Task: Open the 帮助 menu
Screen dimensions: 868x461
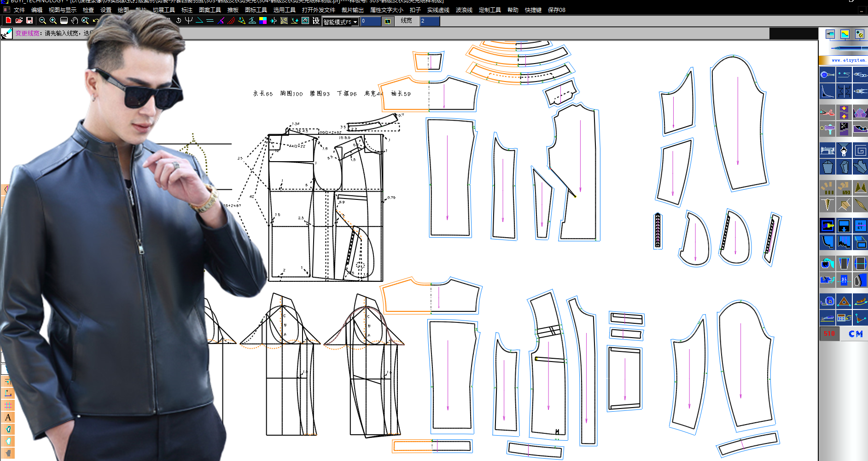Action: [x=513, y=10]
